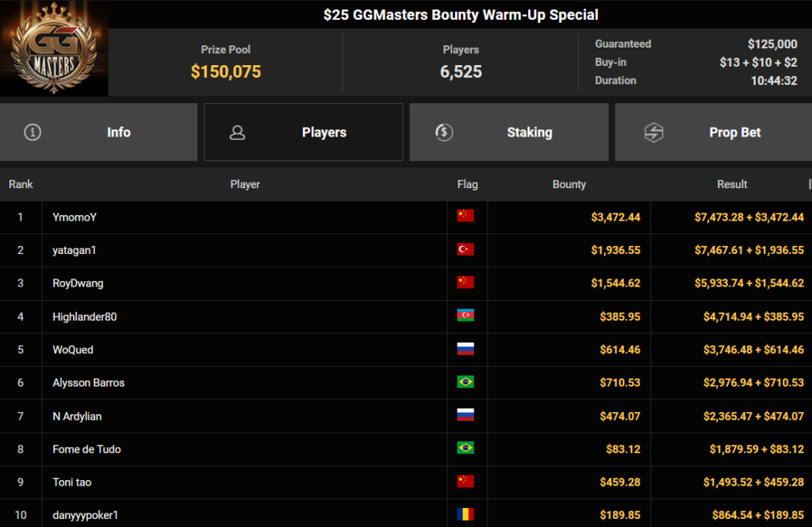The image size is (812, 527).
Task: Select player YmomoY in the first row
Action: tap(75, 217)
